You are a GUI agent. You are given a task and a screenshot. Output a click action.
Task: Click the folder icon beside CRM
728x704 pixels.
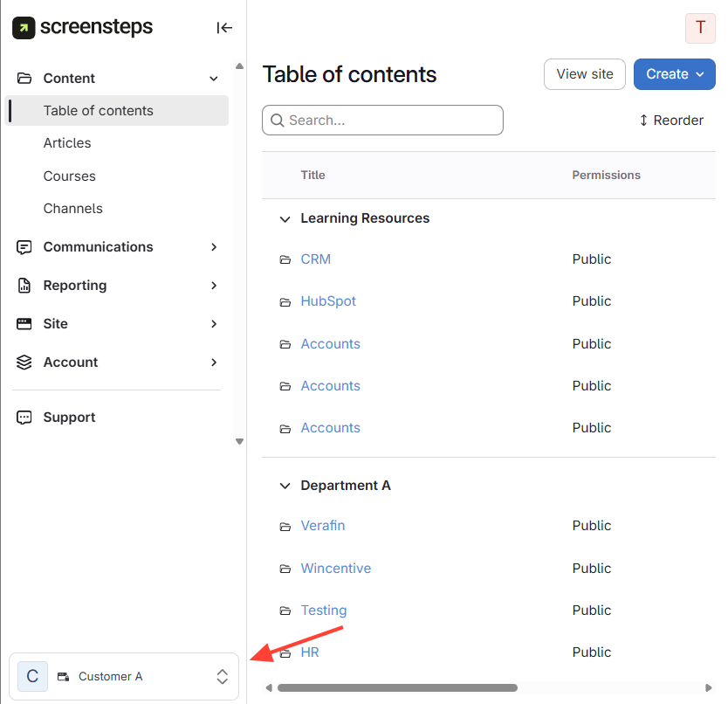click(x=285, y=260)
